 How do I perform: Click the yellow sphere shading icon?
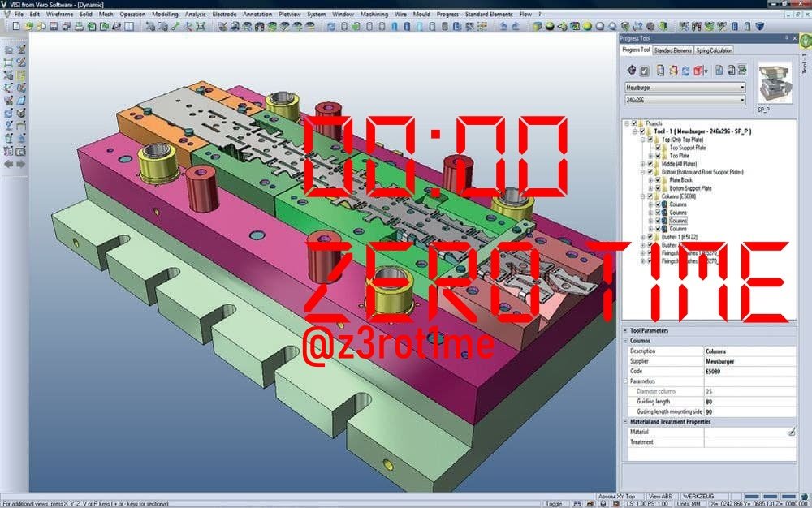click(587, 26)
